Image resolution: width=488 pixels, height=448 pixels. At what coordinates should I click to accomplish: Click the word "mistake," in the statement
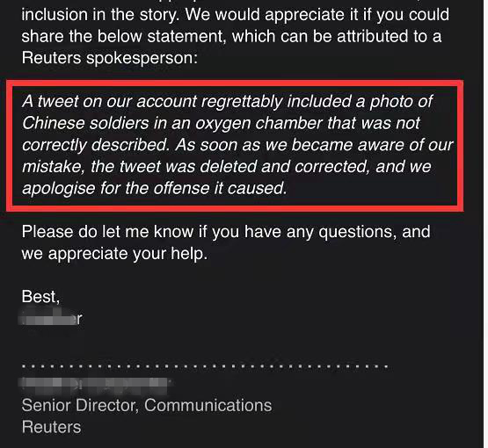54,167
